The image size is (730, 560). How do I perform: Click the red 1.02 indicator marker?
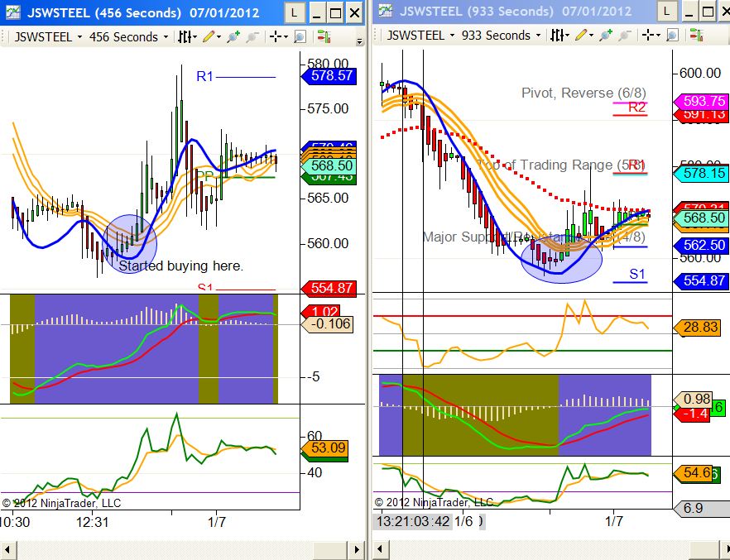tap(321, 311)
